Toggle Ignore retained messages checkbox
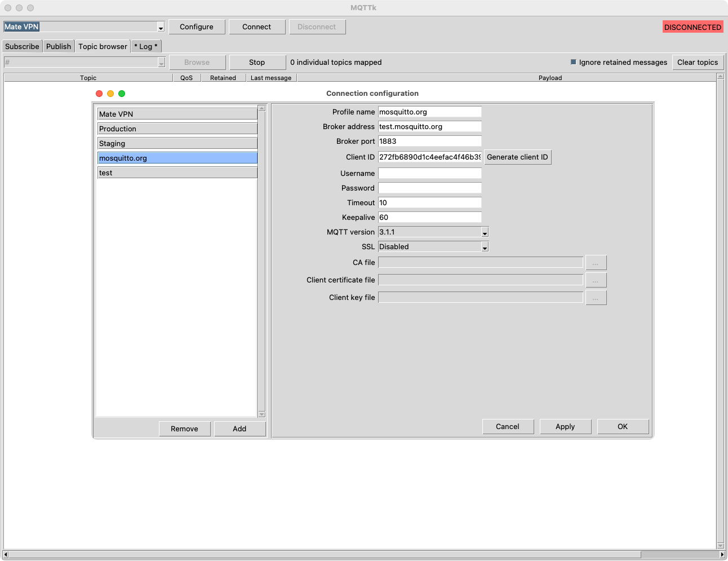 [x=574, y=62]
